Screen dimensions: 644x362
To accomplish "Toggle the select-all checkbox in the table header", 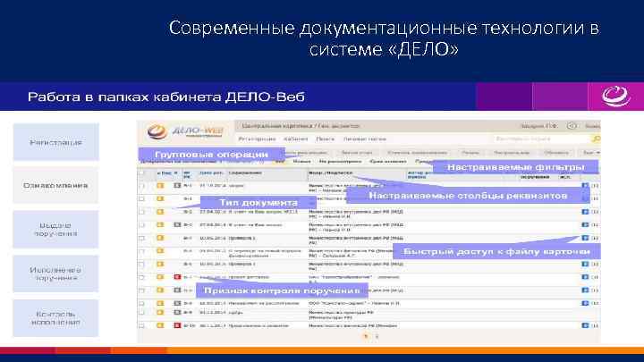I will (x=141, y=173).
